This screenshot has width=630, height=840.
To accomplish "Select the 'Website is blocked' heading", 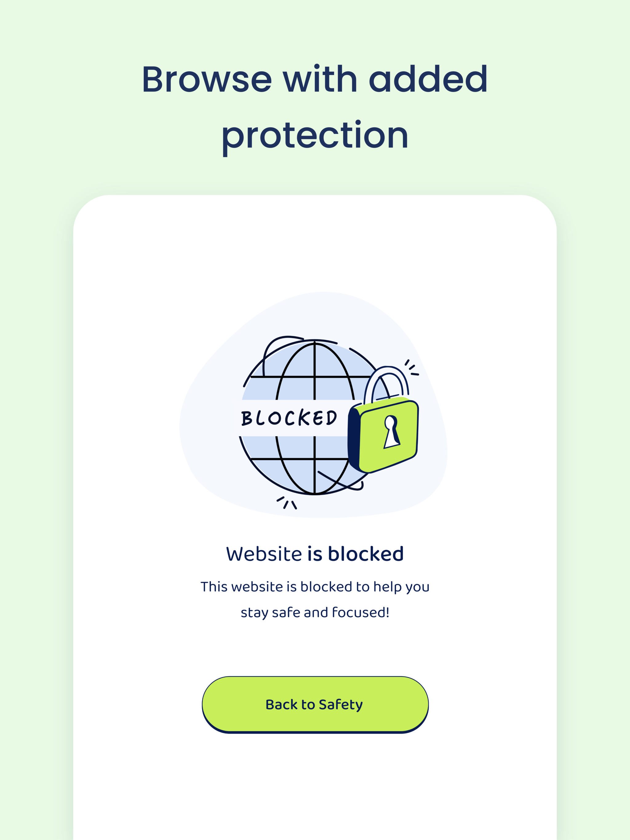I will click(x=315, y=553).
